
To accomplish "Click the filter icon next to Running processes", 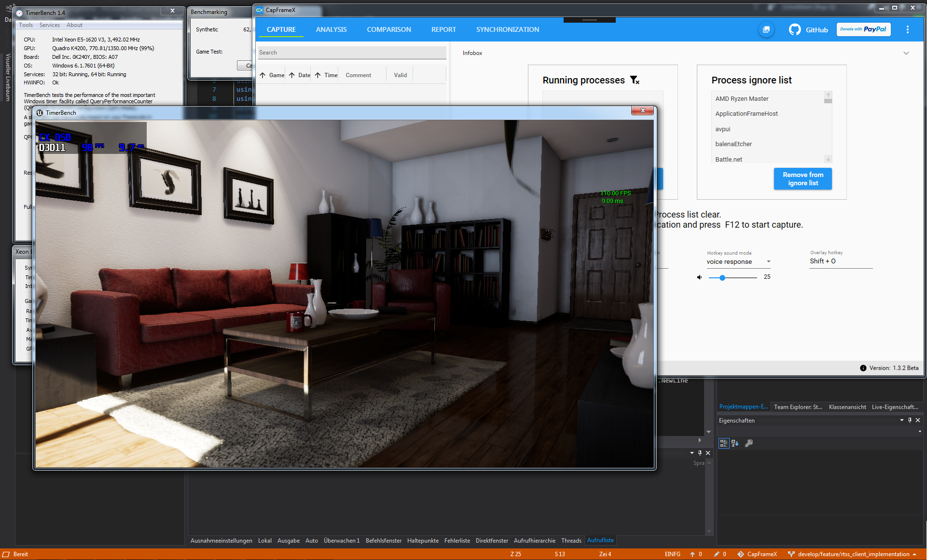I will tap(633, 80).
